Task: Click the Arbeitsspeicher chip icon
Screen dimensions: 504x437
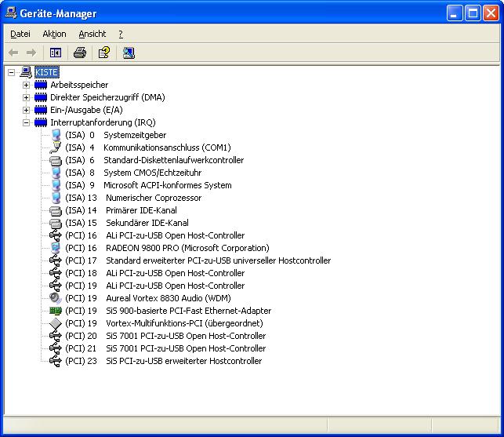Action: (x=41, y=85)
